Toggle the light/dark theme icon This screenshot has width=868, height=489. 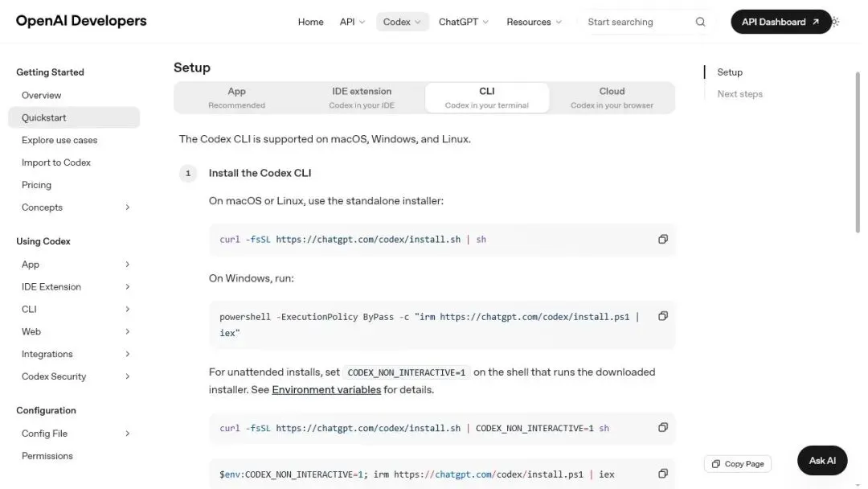pos(835,22)
